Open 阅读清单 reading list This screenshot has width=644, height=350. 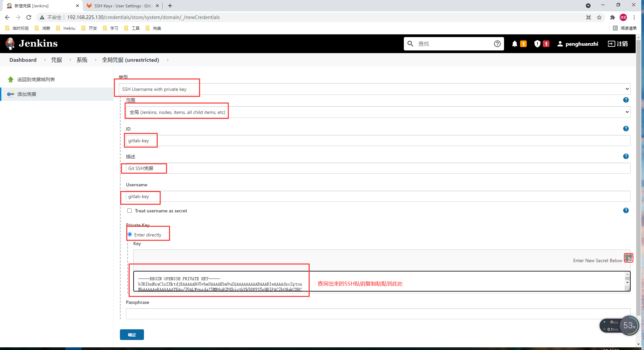(x=625, y=28)
